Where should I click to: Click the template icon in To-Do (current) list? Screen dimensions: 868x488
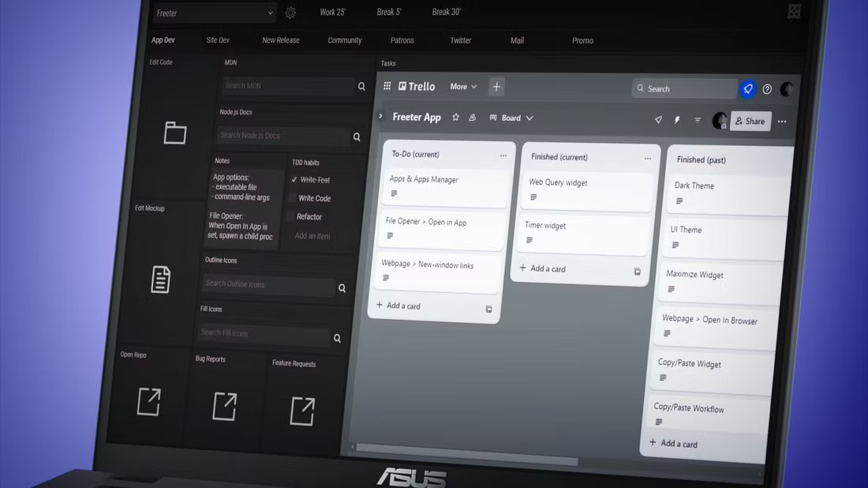click(x=488, y=309)
